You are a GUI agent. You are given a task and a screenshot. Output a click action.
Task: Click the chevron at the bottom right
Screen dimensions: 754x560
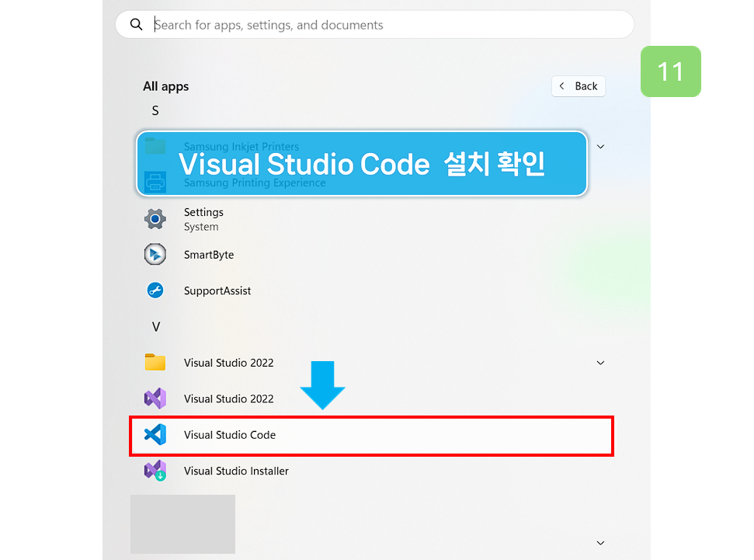click(x=600, y=542)
